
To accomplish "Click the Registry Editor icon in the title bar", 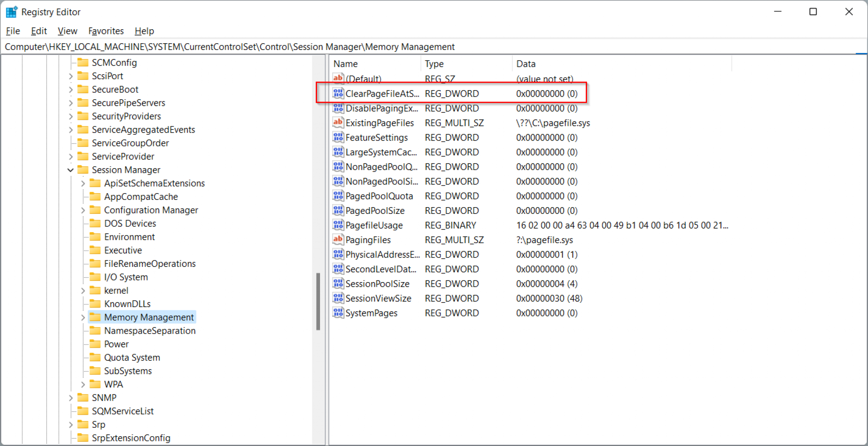I will coord(11,11).
